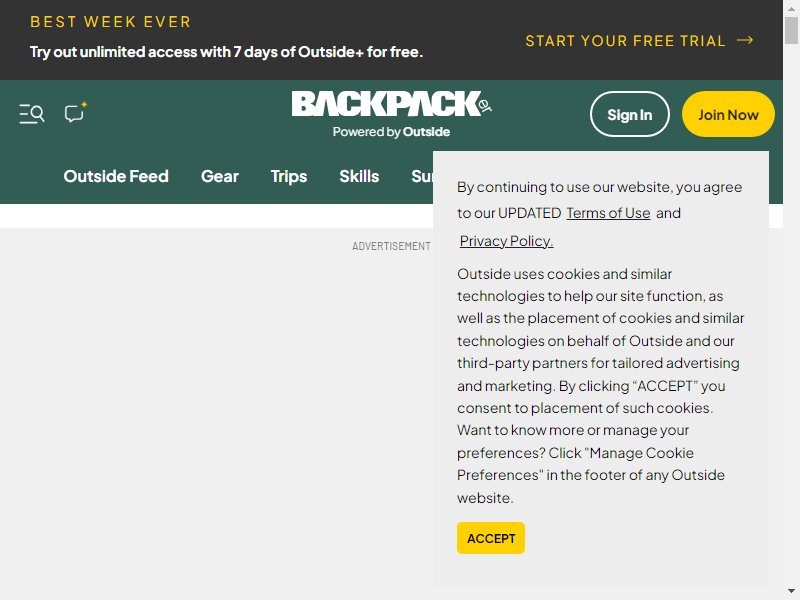
Task: Accept the cookie consent notice
Action: pos(491,538)
